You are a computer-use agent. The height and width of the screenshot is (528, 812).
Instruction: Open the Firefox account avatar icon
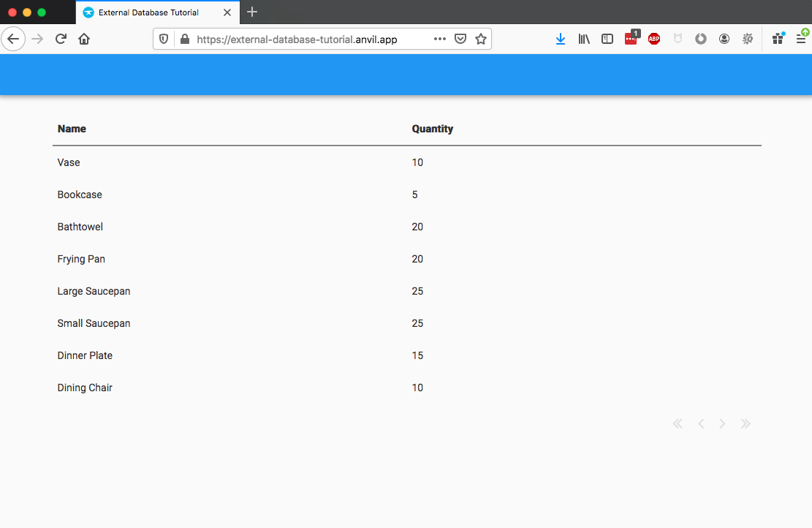(x=724, y=39)
